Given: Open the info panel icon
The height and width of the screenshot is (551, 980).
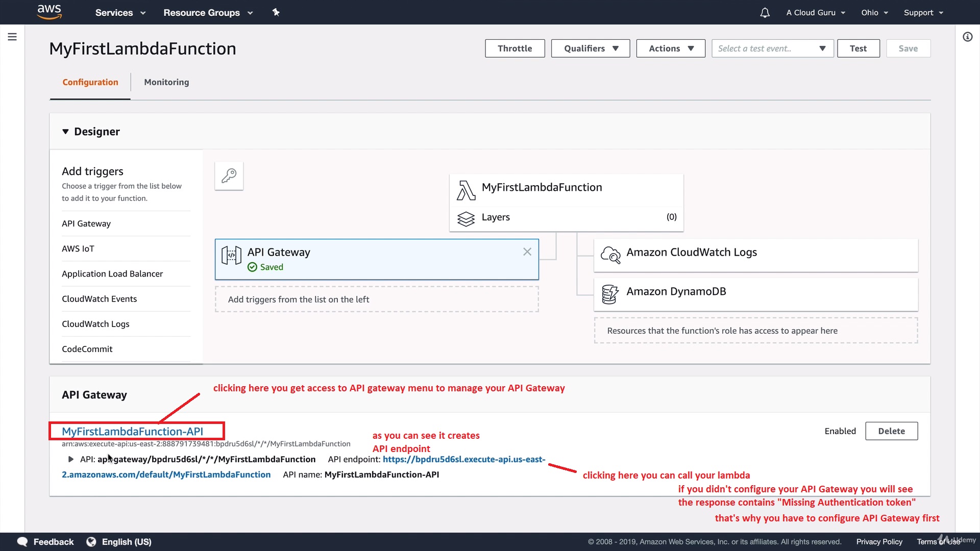Looking at the screenshot, I should point(967,37).
